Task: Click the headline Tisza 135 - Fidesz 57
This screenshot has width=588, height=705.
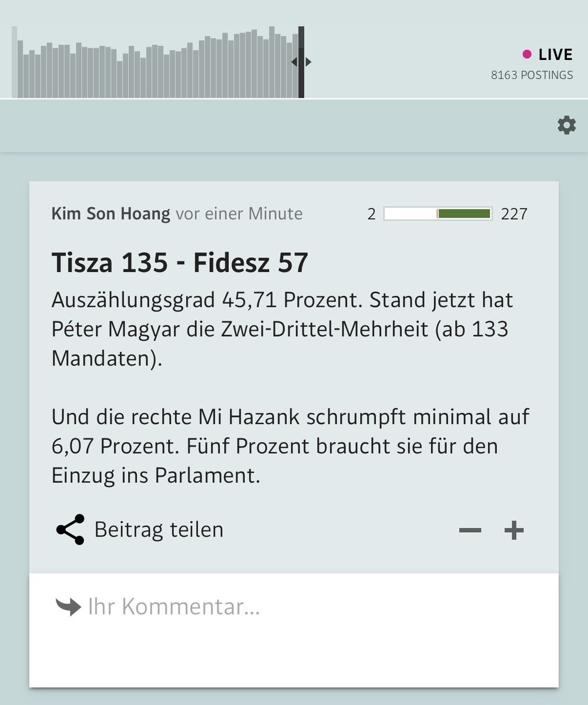Action: point(180,263)
